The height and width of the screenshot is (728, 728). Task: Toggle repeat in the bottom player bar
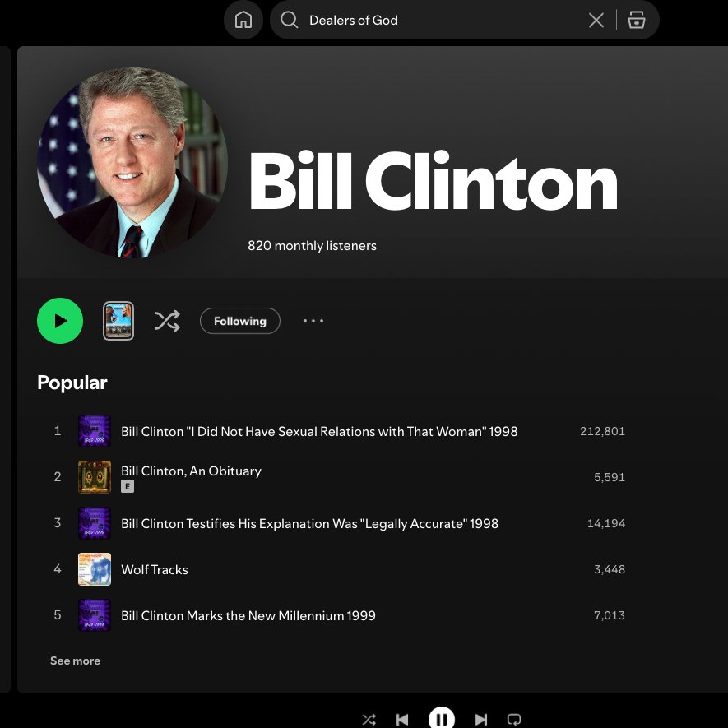tap(514, 720)
